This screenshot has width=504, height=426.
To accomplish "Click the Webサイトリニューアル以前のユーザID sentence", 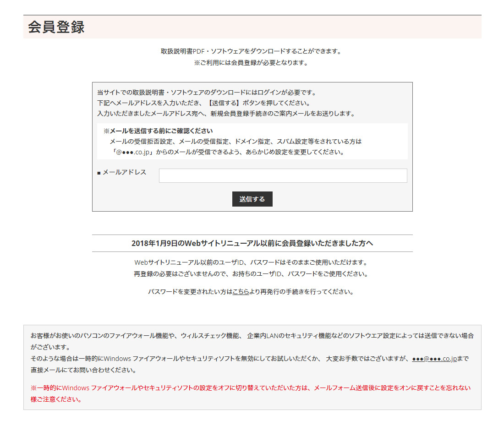I will (252, 262).
